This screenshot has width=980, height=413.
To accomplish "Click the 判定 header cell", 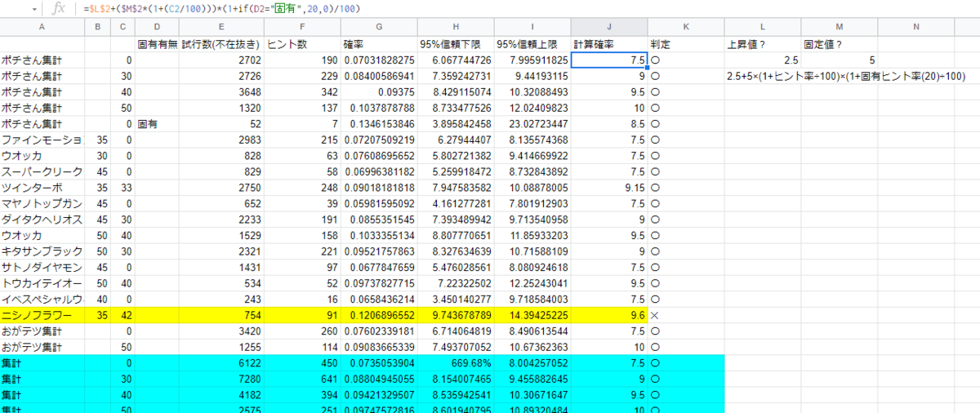I will point(686,44).
